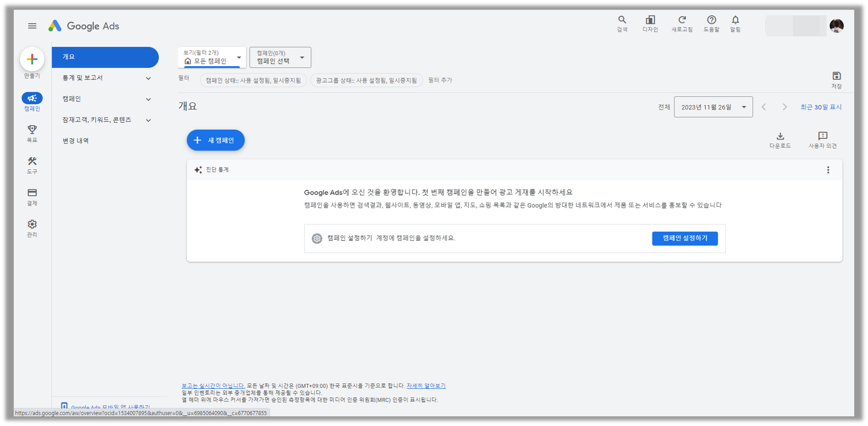868x426 pixels.
Task: Click the 자세히 알아보기 link
Action: pos(426,386)
